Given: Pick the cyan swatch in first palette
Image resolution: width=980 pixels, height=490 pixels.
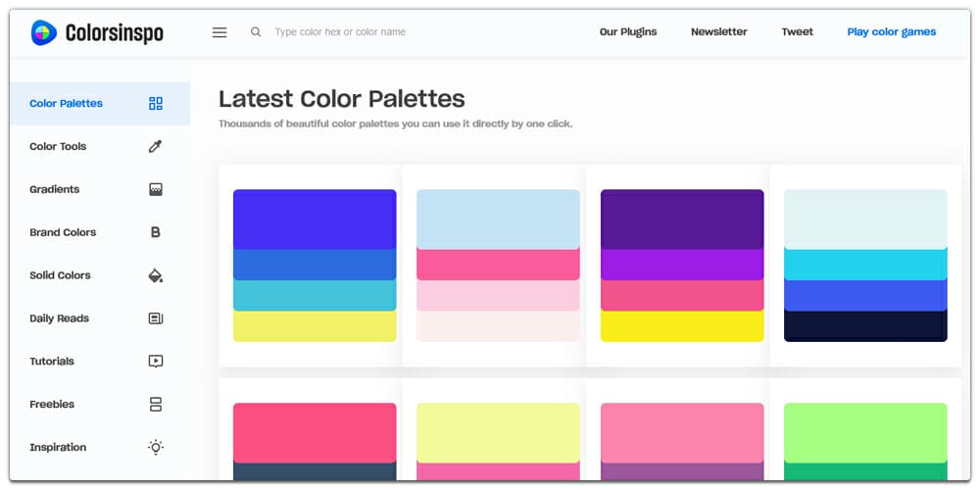Looking at the screenshot, I should coord(315,295).
